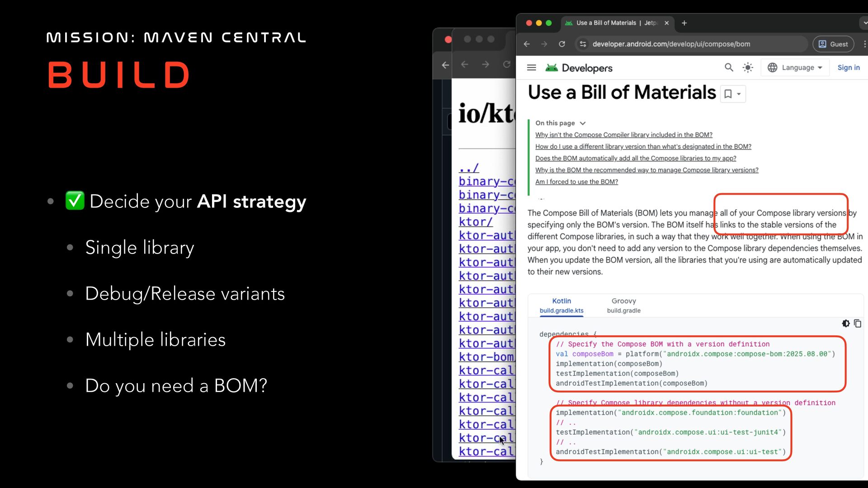Click the site settings icon in address bar

point(583,44)
